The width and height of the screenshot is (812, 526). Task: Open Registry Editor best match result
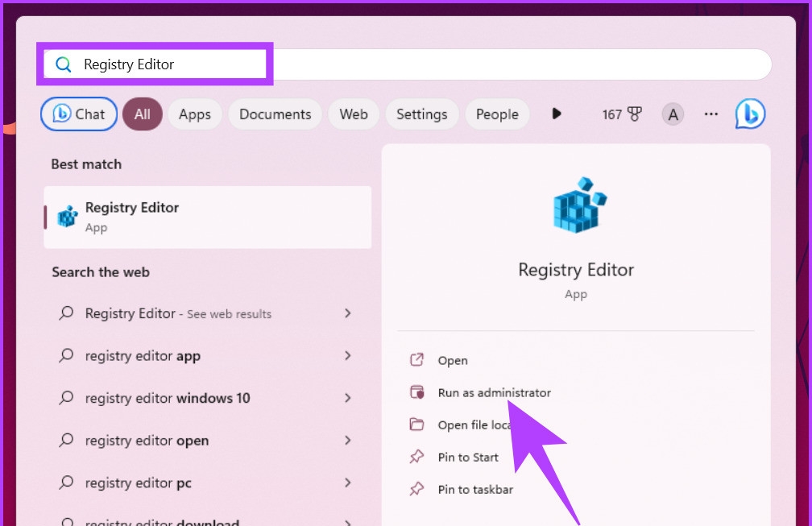click(208, 217)
